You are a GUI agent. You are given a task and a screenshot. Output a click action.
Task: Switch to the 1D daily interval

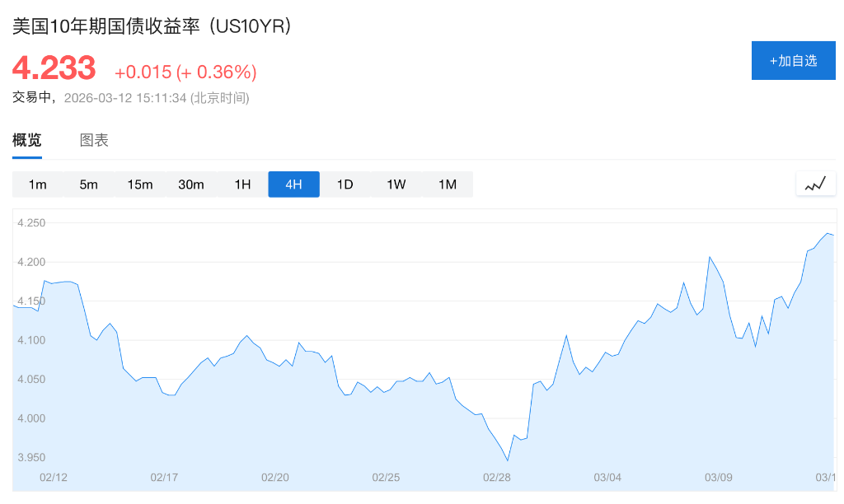click(x=345, y=184)
